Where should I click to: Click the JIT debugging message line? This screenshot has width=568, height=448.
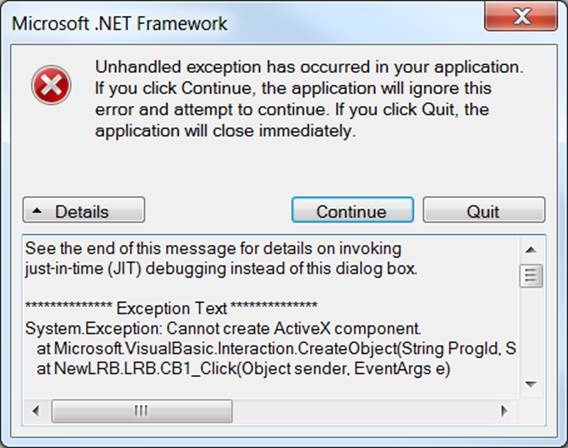[x=221, y=268]
